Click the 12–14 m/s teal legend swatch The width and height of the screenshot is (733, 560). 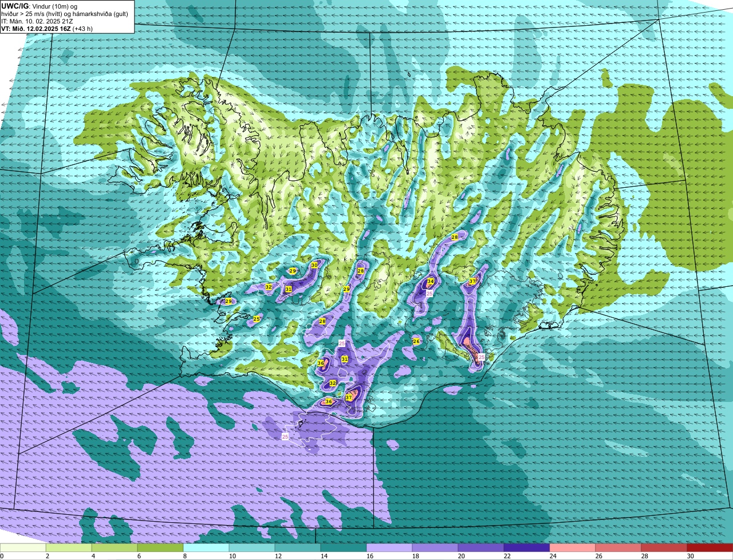(298, 548)
